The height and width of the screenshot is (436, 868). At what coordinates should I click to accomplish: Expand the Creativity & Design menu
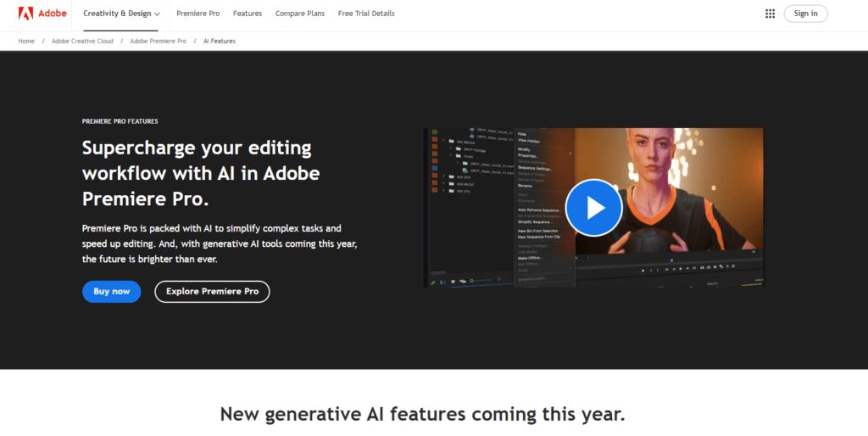(x=121, y=14)
